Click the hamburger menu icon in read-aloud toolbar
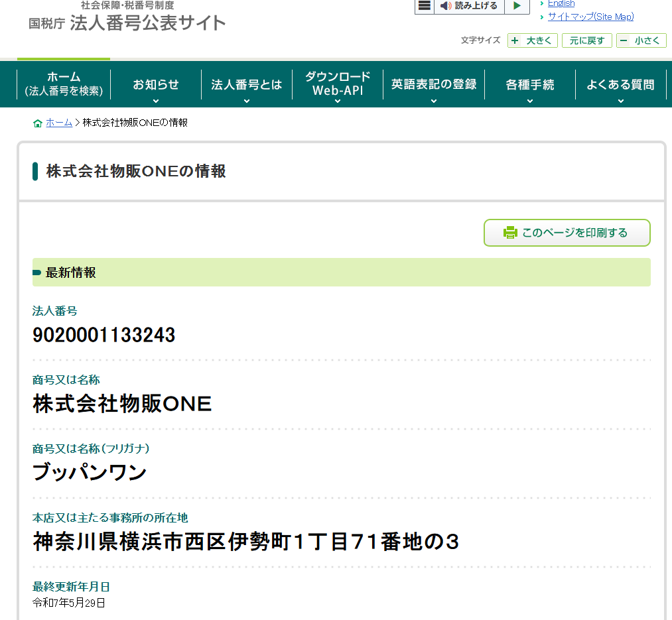The height and width of the screenshot is (620, 672). [425, 6]
